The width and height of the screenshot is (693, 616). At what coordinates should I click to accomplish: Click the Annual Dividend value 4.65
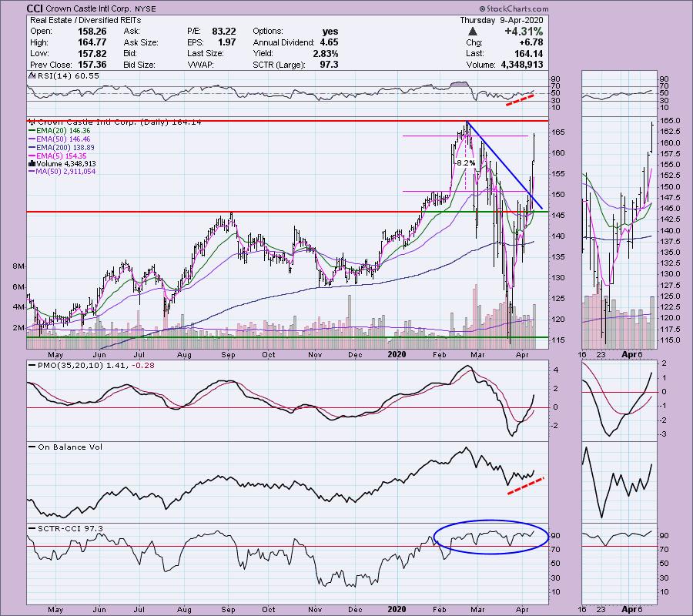click(330, 42)
